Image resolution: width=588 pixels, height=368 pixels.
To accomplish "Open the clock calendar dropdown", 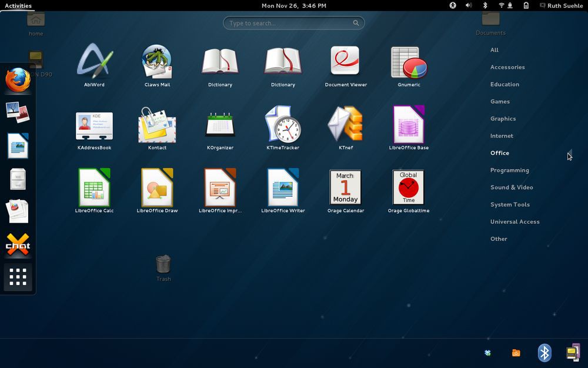I will click(293, 5).
